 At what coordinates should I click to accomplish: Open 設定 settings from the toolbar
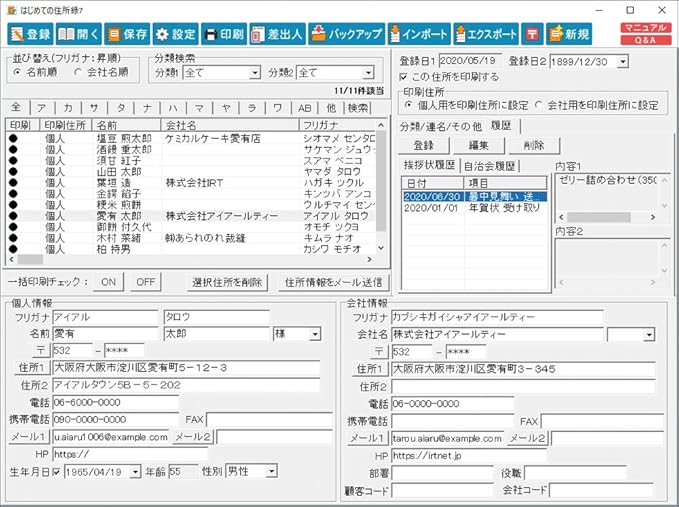[x=175, y=34]
